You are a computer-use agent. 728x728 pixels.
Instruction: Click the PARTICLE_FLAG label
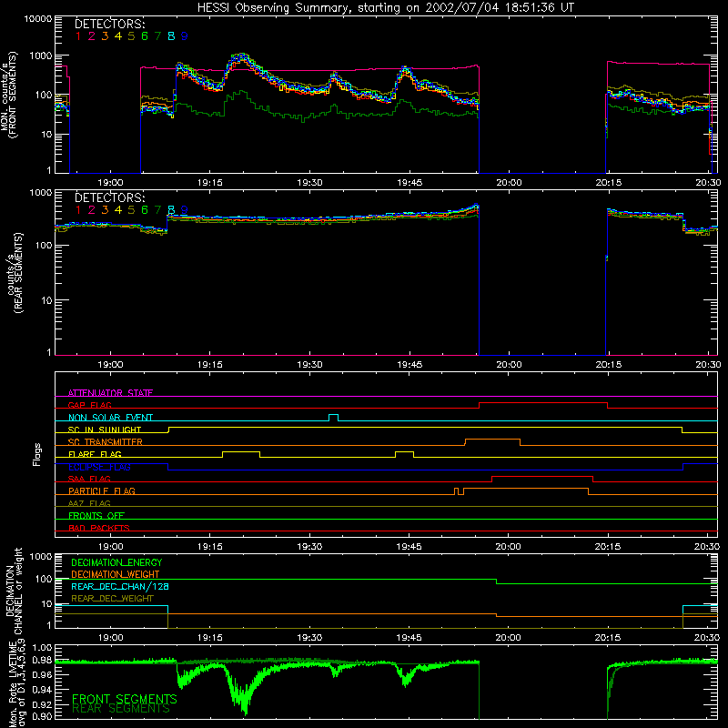click(102, 490)
